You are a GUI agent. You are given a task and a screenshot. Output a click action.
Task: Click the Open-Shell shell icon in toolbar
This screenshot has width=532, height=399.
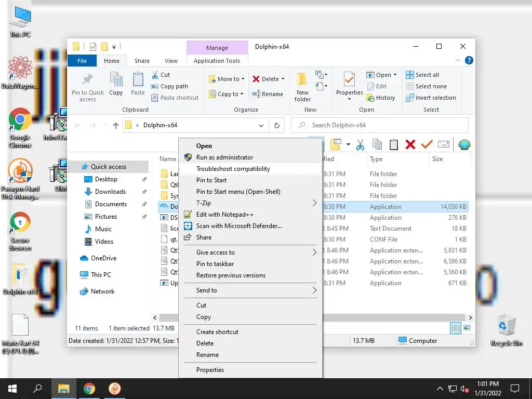(464, 144)
